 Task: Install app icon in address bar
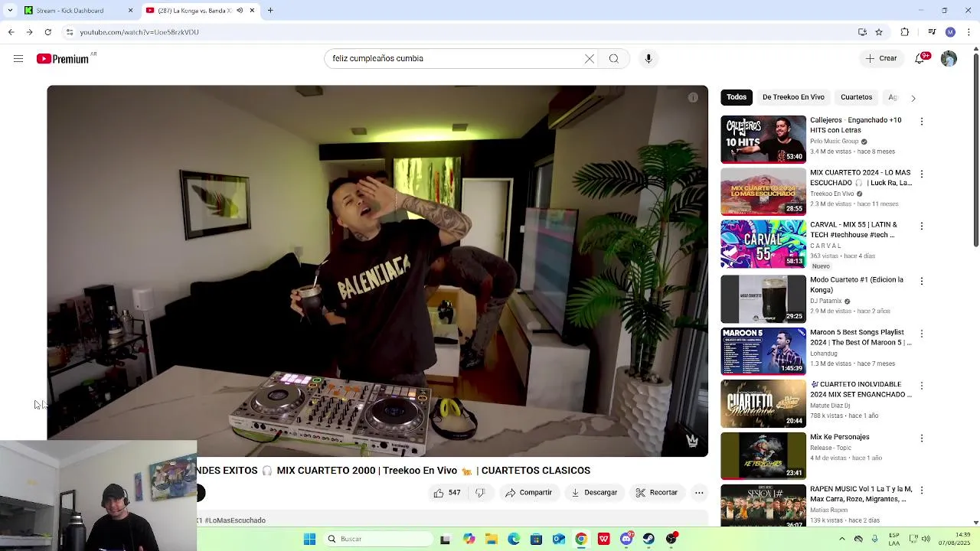[x=862, y=32]
